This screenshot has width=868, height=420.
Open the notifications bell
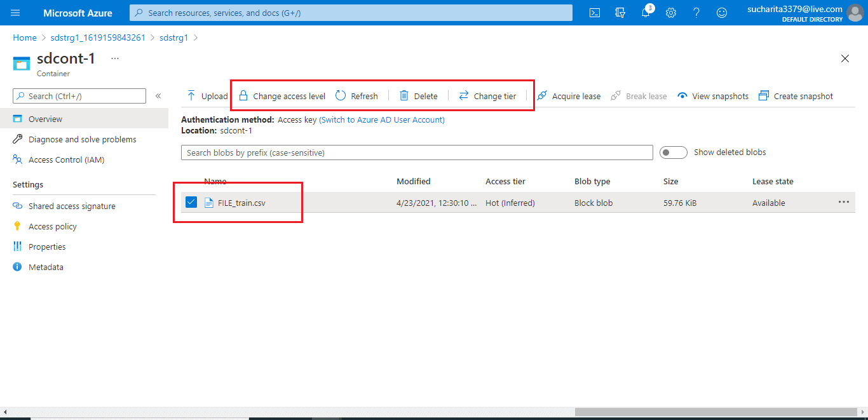(x=646, y=13)
